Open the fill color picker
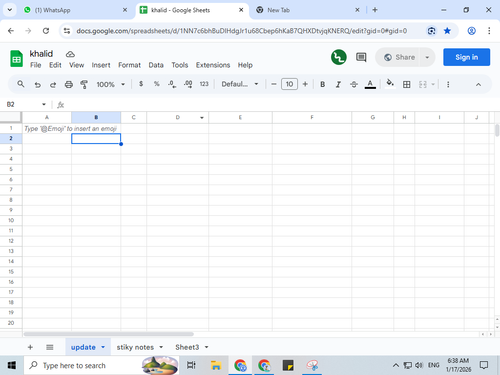 point(390,83)
